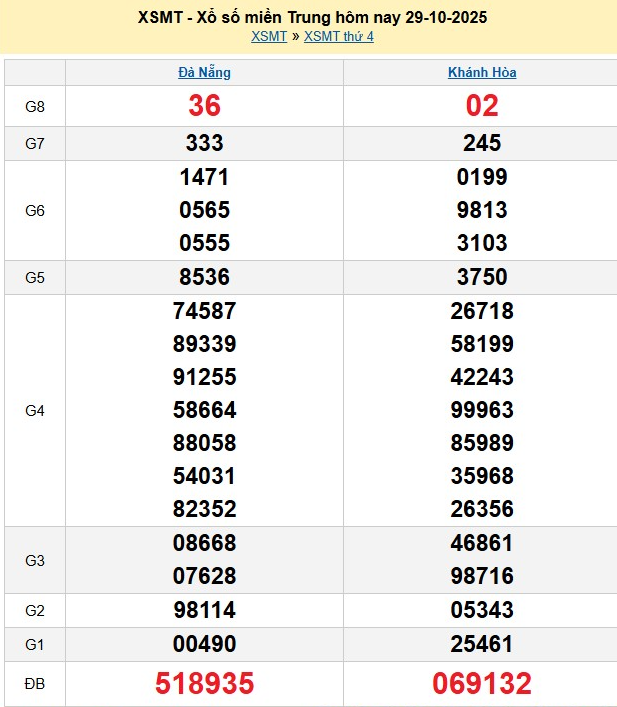Click Đà Nẵng special prize number 518935
617x707 pixels.
[x=204, y=684]
